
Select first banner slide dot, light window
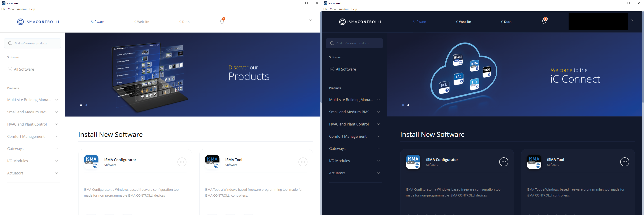[81, 105]
